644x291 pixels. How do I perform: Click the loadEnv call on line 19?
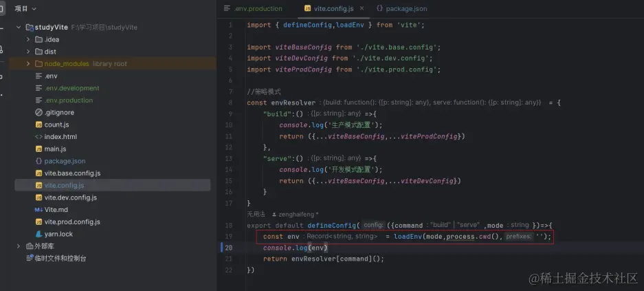[408, 237]
